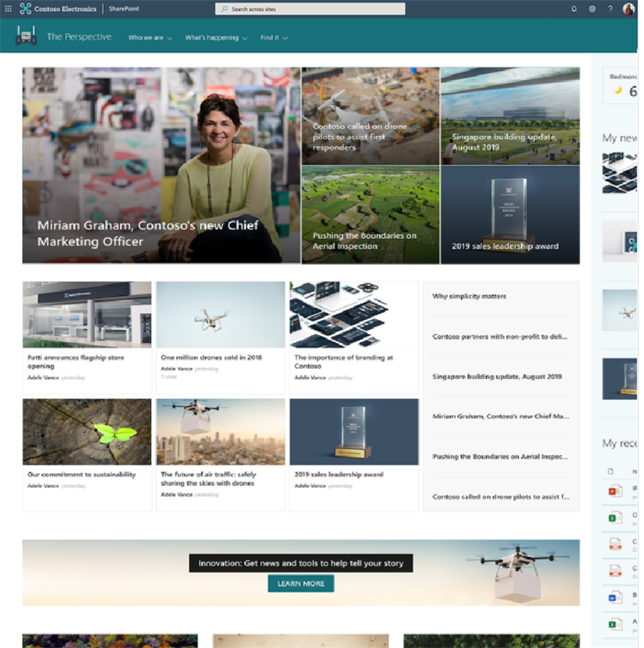The image size is (644, 648).
Task: Open Pushing the Boundaries list item
Action: (501, 456)
